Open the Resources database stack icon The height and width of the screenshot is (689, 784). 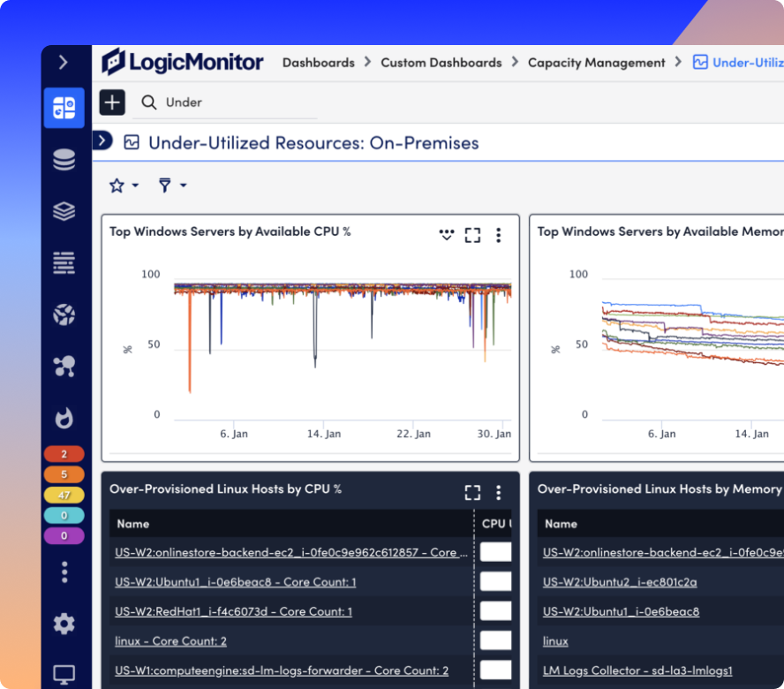[x=64, y=160]
